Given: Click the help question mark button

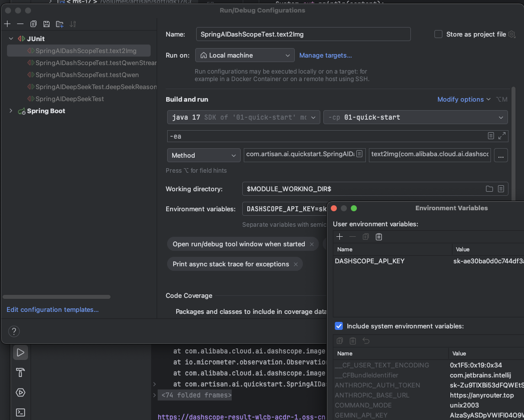Looking at the screenshot, I should tap(14, 331).
